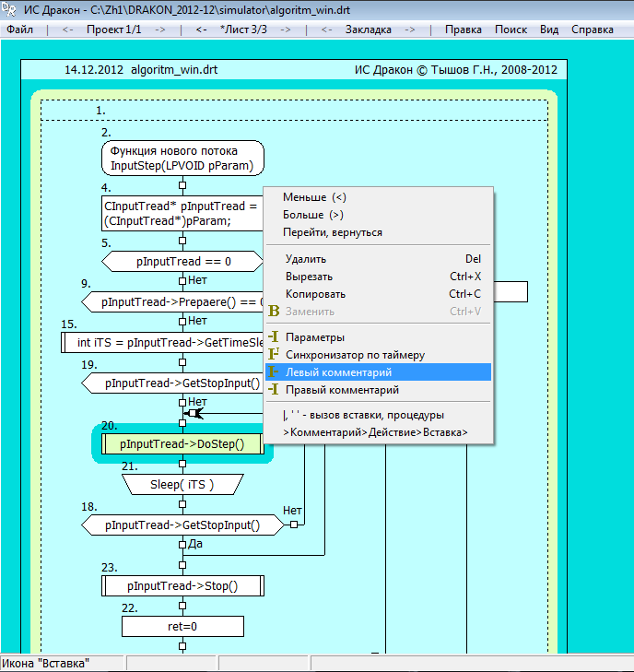Open the Файл menu
Screen dimensions: 634x672
(x=19, y=29)
